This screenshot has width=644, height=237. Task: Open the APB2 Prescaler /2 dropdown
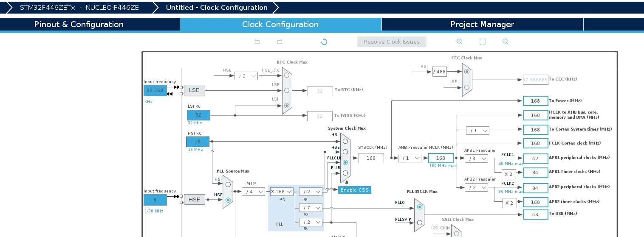coord(476,187)
